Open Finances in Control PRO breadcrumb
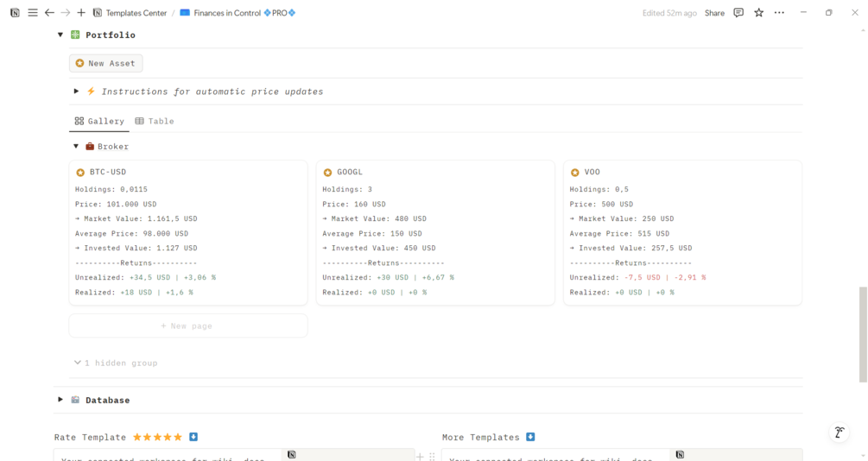868x461 pixels. click(x=238, y=13)
